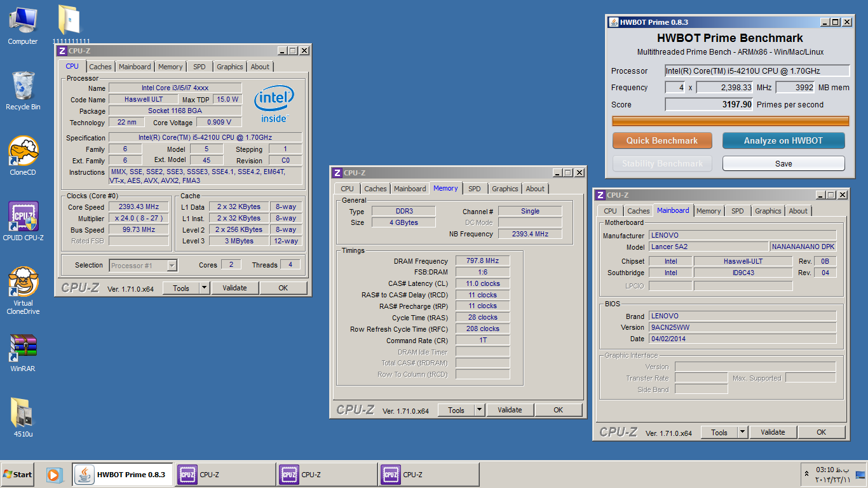Open Graphics tab in Memory window
Viewport: 868px width, 488px height.
pyautogui.click(x=505, y=189)
